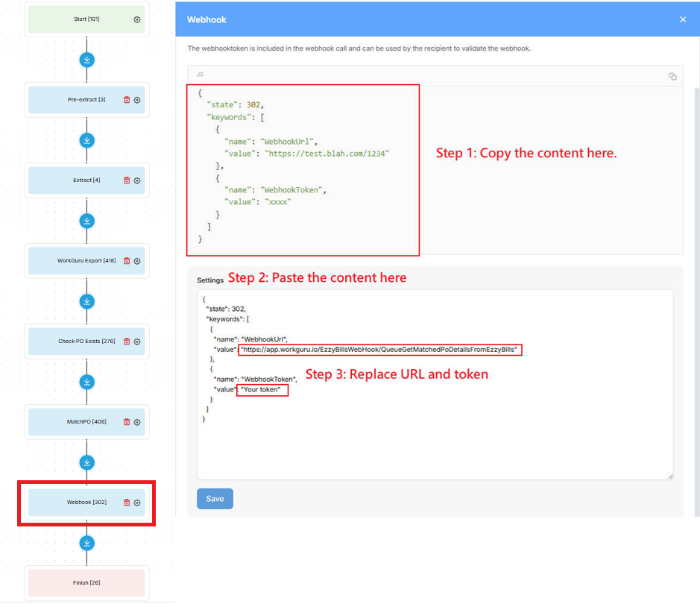The image size is (700, 607).
Task: Delete the Extract [4] node
Action: click(127, 180)
